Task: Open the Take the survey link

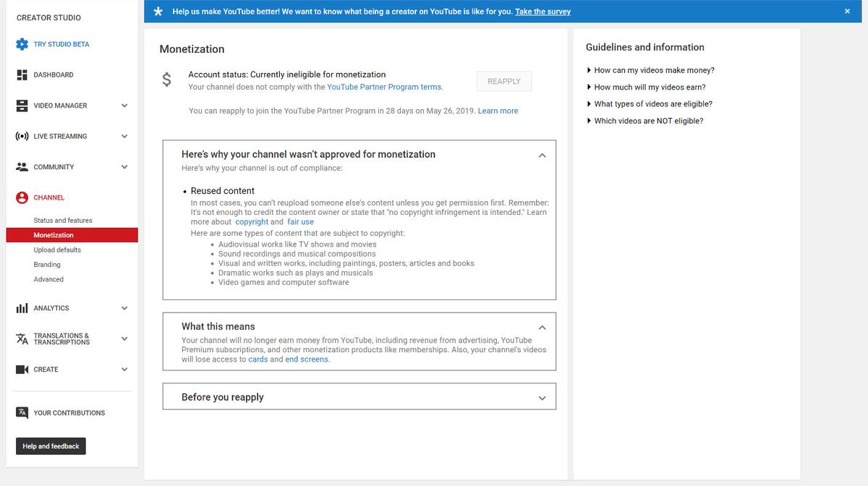Action: click(542, 12)
